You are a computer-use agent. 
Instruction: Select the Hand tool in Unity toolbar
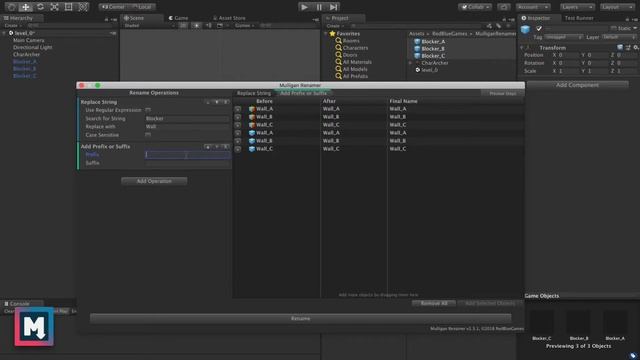[11, 7]
